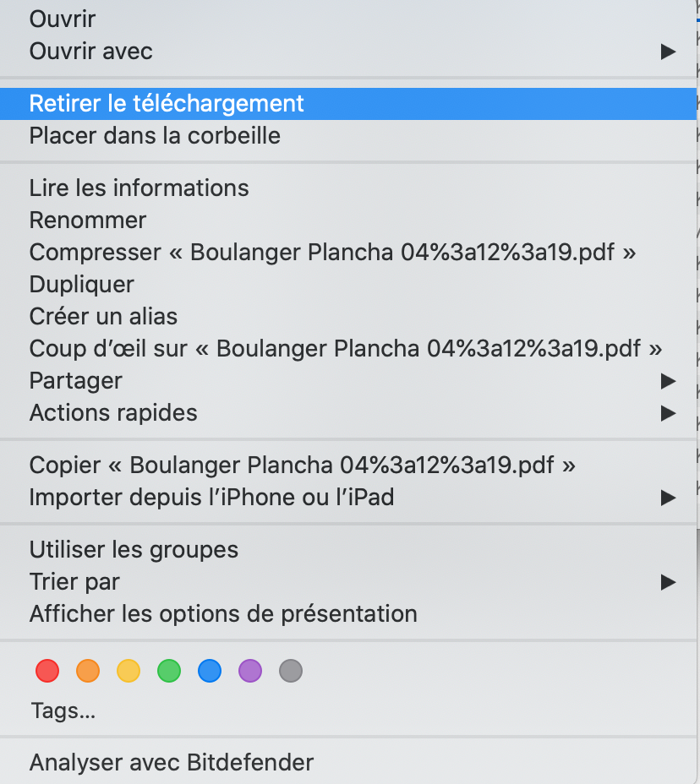Choose the gray color tag

pos(291,672)
